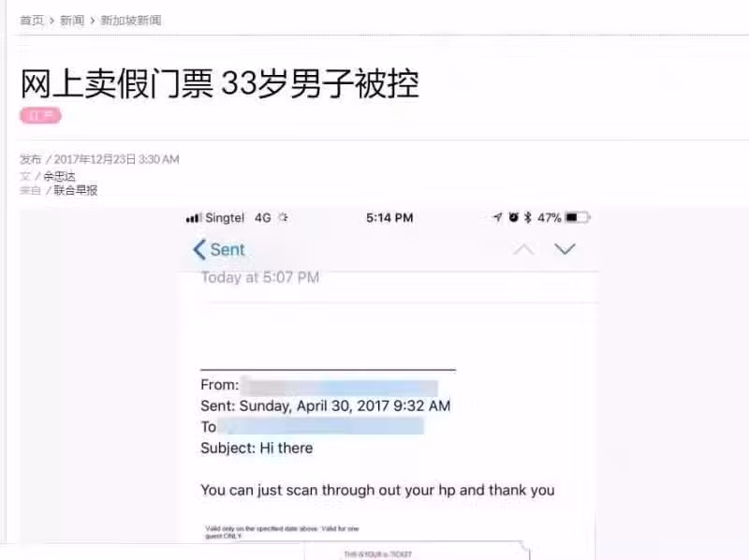This screenshot has width=749, height=560.
Task: Go to the next message with the down arrow
Action: tap(565, 249)
